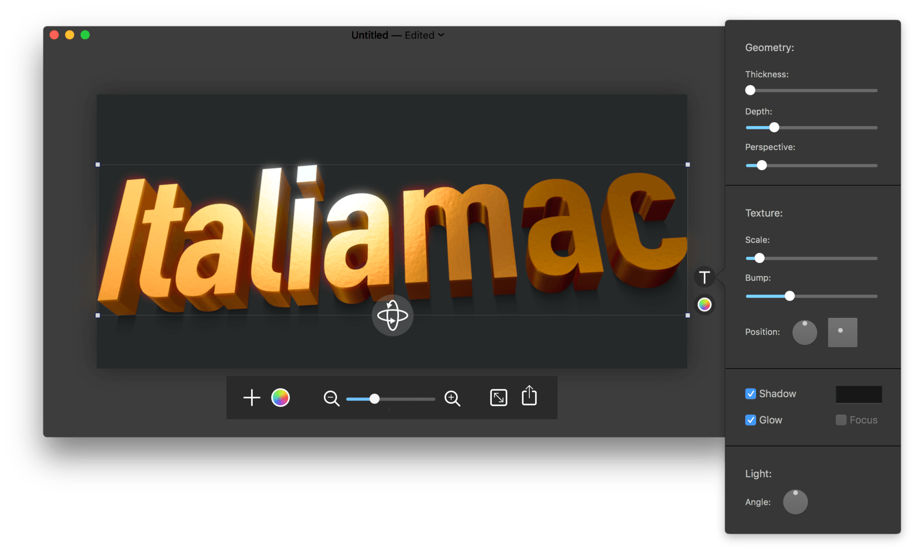
Task: Click the Thickness slider knob
Action: pos(750,90)
